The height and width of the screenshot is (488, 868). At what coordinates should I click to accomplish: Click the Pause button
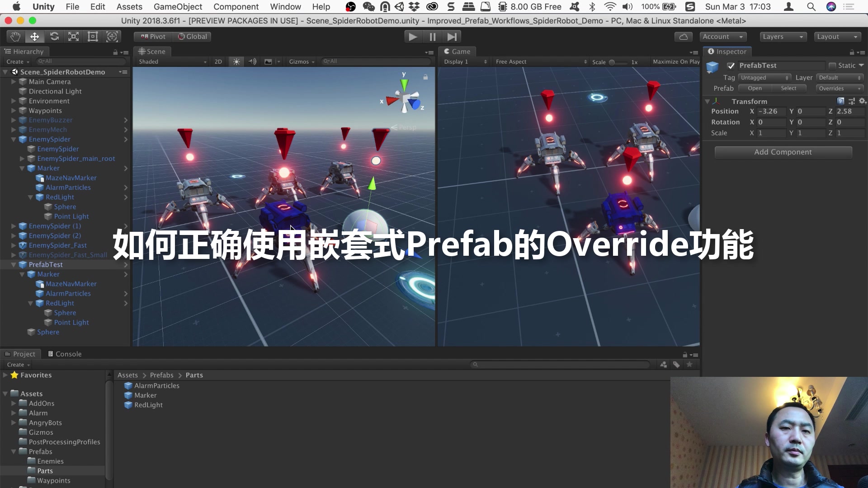coord(432,37)
